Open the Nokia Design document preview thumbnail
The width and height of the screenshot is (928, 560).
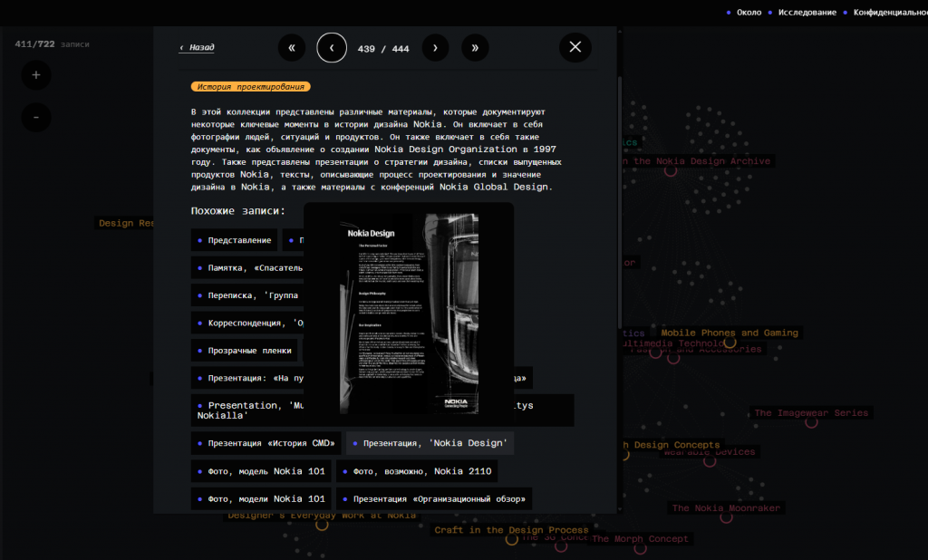[x=409, y=314]
